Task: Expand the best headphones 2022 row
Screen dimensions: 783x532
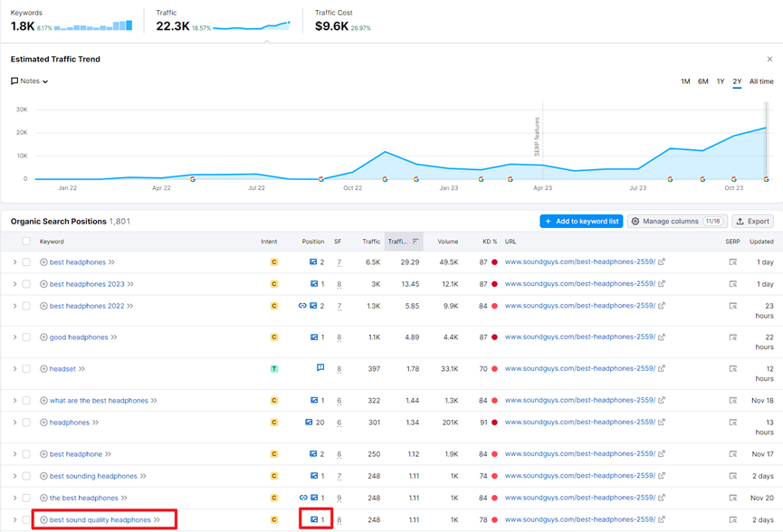Action: pyautogui.click(x=14, y=306)
